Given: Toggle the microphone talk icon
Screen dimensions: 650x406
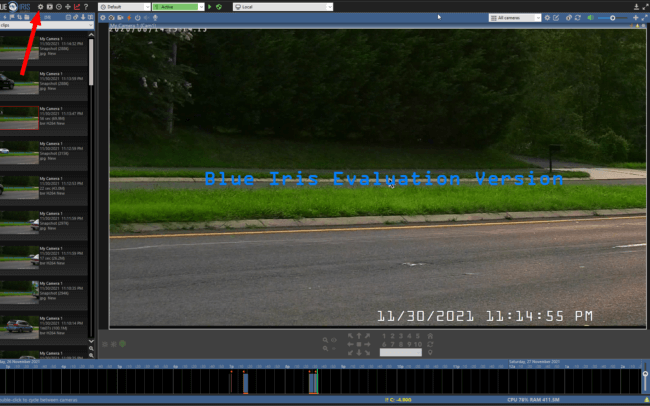Looking at the screenshot, I should point(155,17).
